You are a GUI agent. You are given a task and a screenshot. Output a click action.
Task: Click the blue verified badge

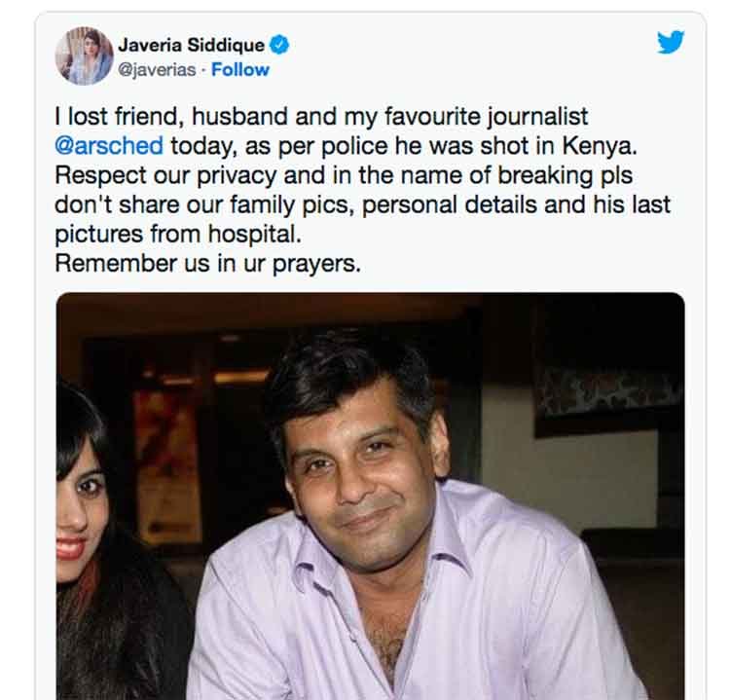(x=279, y=45)
